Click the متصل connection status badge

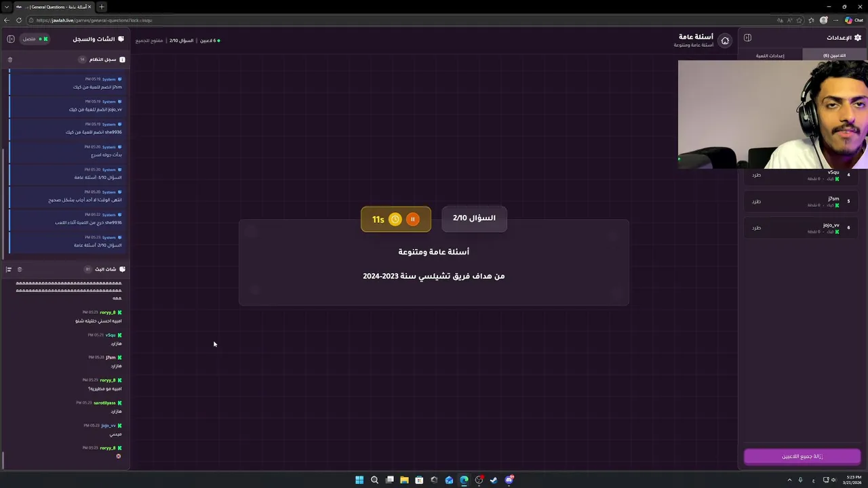click(x=35, y=39)
